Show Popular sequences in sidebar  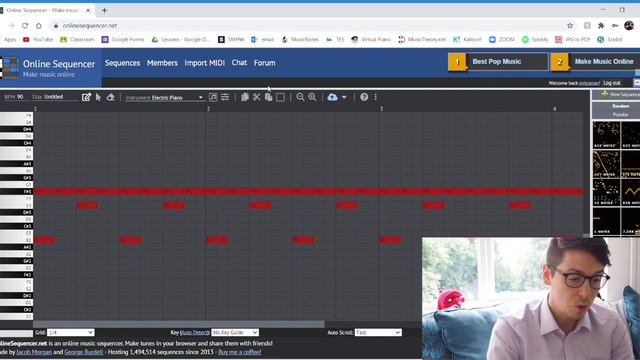(x=620, y=115)
